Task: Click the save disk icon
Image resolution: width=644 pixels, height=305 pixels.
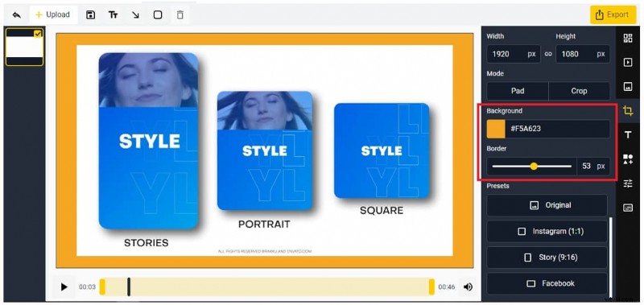Action: click(x=90, y=14)
